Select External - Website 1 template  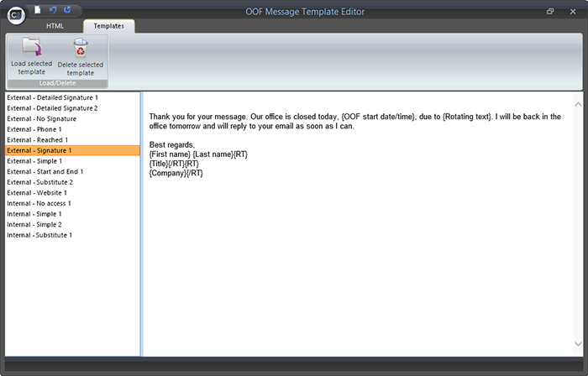(x=72, y=192)
